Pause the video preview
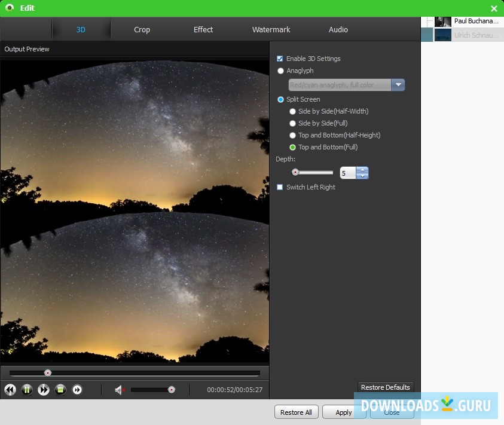Screen dimensions: 504x425 coord(27,390)
